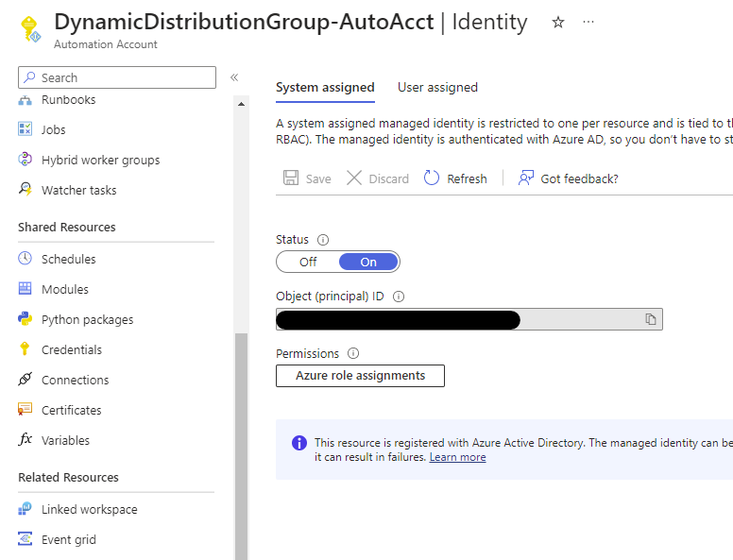The width and height of the screenshot is (733, 560).
Task: Select the System assigned tab
Action: [x=325, y=87]
